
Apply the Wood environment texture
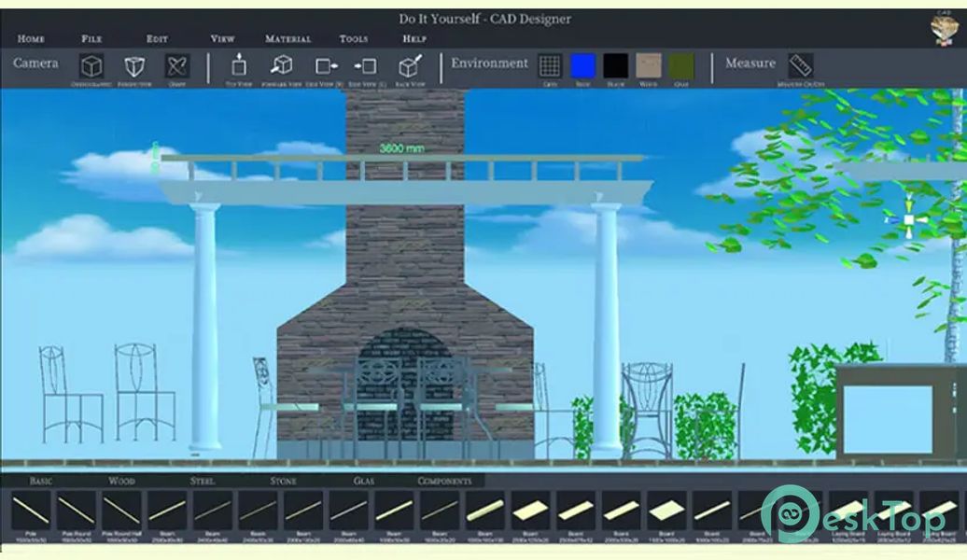(648, 65)
